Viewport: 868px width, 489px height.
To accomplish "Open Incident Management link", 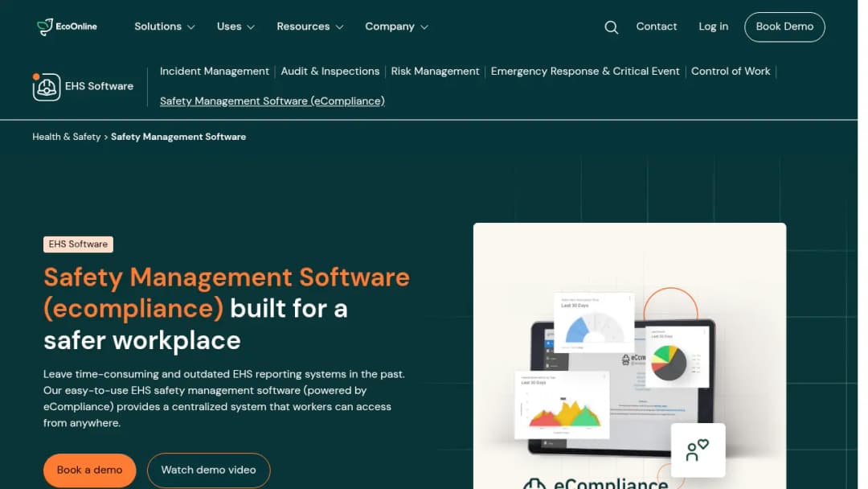I will click(x=215, y=72).
